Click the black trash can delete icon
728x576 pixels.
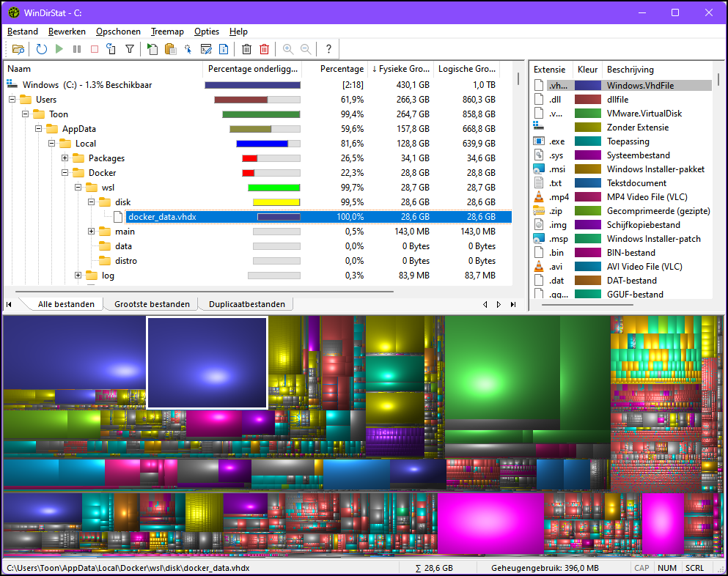point(246,49)
